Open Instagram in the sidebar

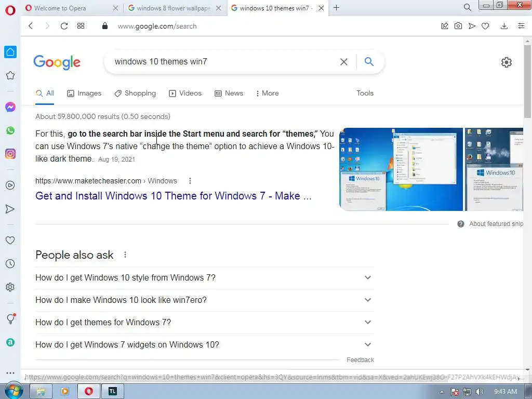pos(10,154)
